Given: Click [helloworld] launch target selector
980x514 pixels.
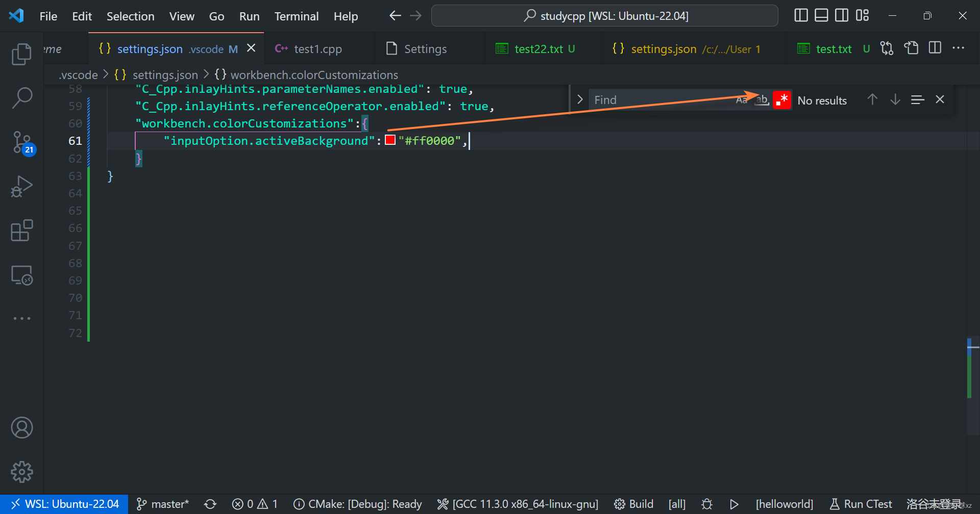Looking at the screenshot, I should [785, 504].
